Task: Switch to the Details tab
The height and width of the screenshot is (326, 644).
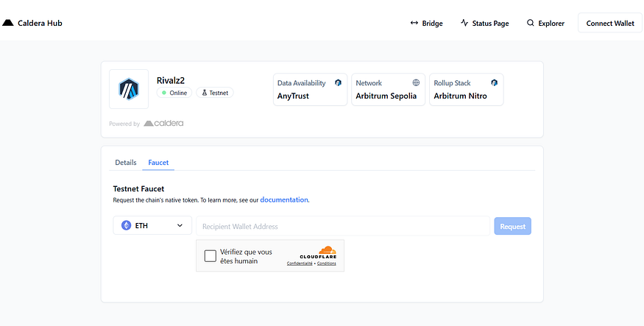Action: 126,163
